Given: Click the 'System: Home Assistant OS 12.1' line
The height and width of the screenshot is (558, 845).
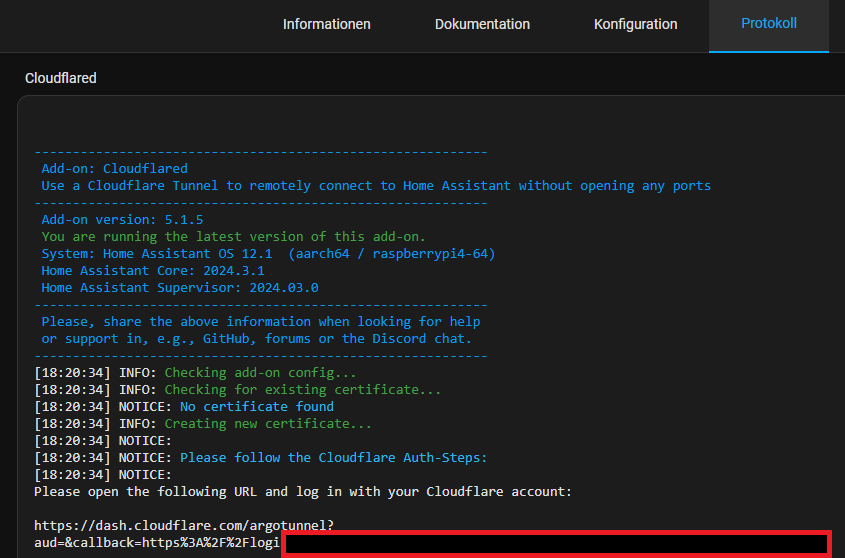Looking at the screenshot, I should (268, 254).
